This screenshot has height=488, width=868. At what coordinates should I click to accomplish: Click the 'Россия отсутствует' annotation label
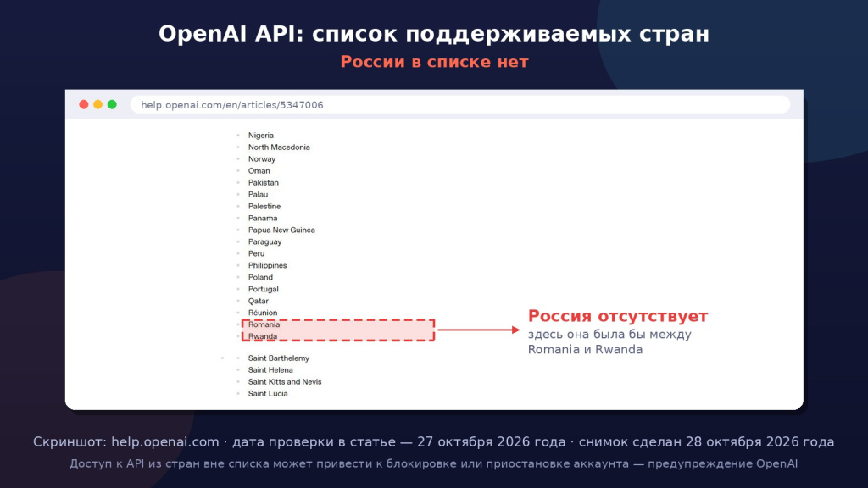(618, 316)
